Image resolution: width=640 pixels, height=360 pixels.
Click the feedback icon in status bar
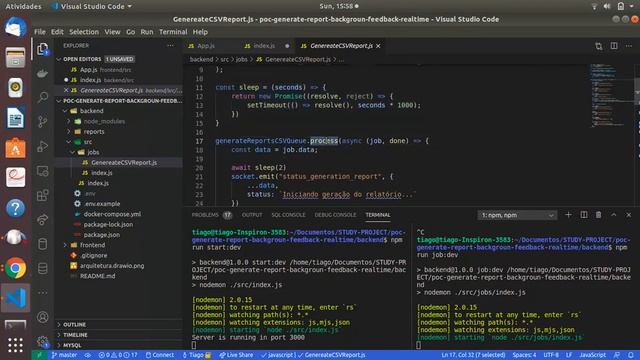617,355
